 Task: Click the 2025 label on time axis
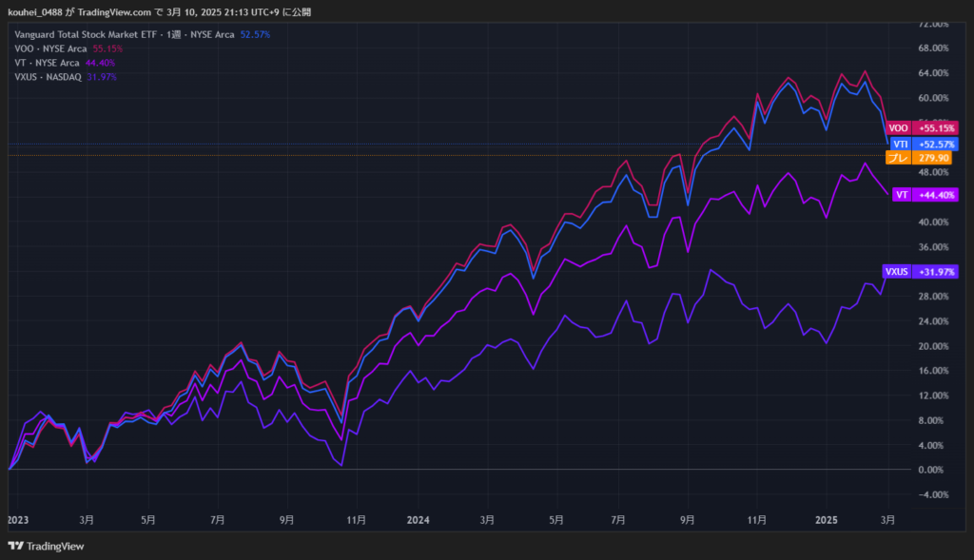826,520
